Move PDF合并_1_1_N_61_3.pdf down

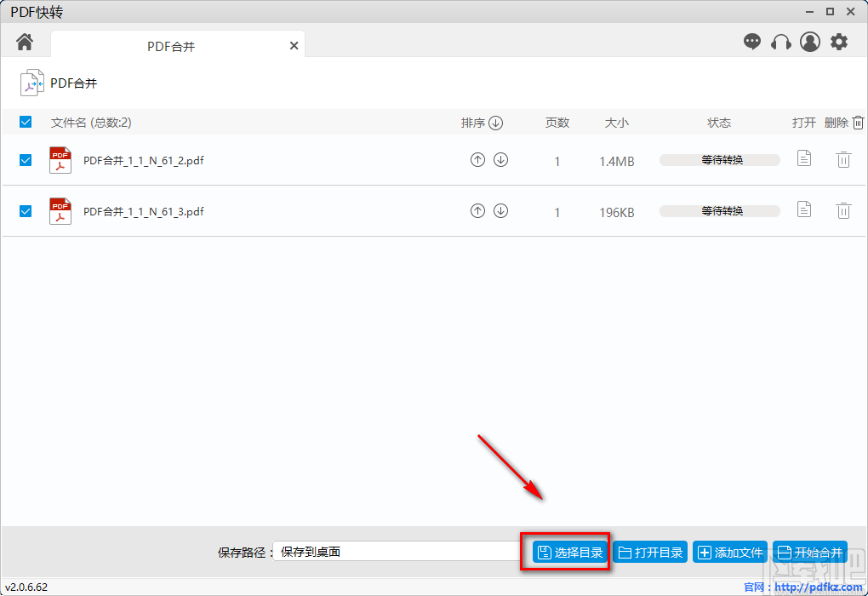click(x=501, y=210)
